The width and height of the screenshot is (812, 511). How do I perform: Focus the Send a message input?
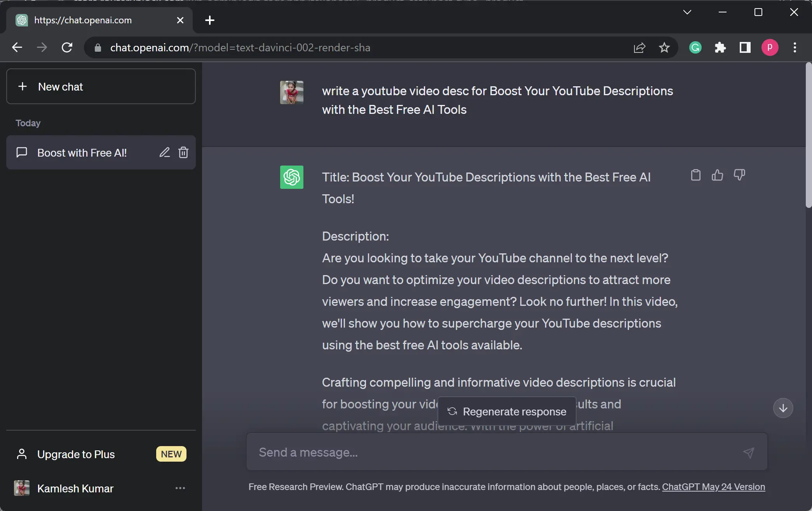click(493, 452)
